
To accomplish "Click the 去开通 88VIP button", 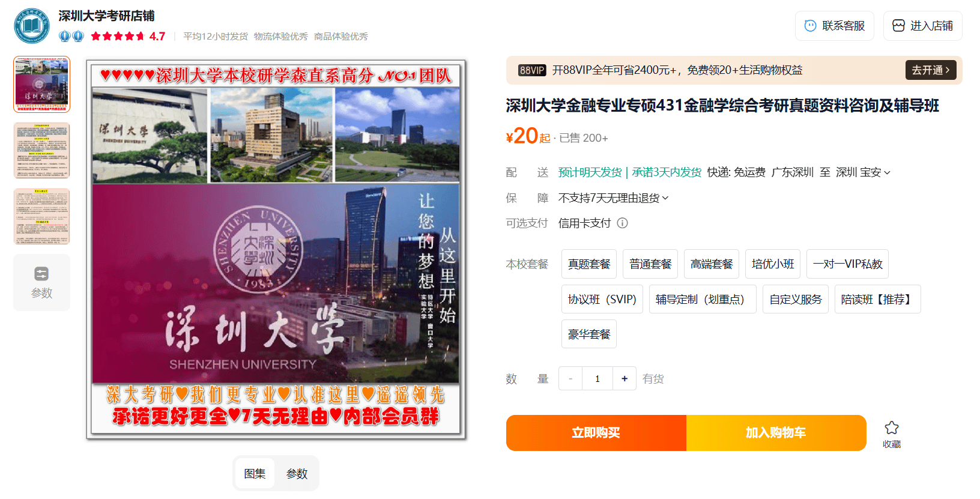I will point(930,70).
